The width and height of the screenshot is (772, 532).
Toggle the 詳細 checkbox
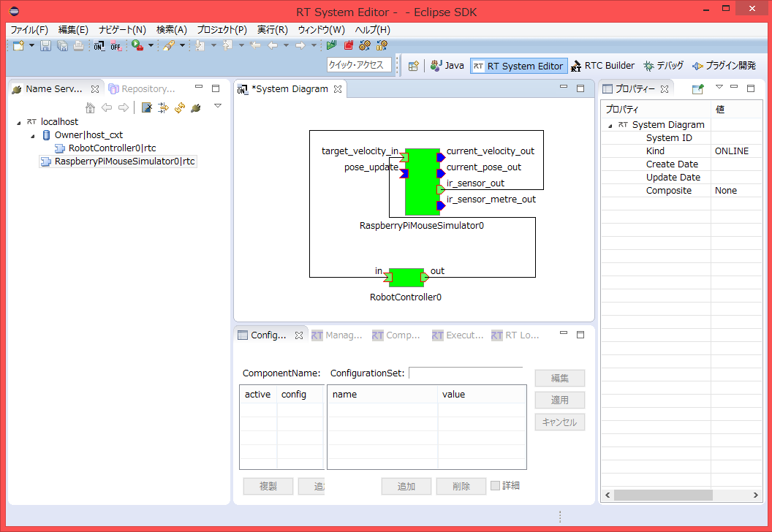[496, 485]
